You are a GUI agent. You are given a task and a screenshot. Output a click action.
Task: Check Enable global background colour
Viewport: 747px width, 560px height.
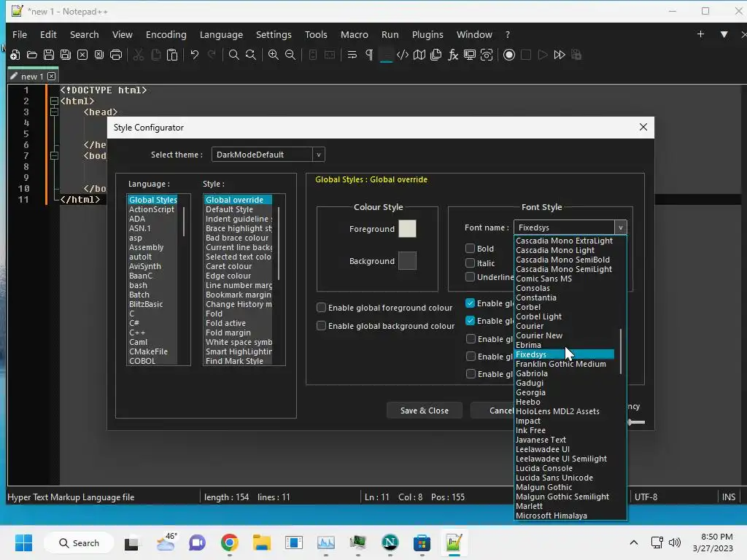[322, 326]
